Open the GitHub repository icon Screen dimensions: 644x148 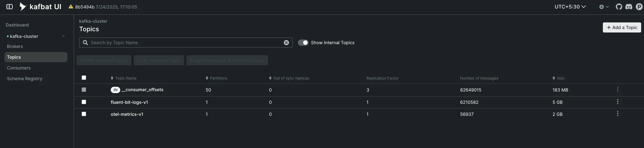click(x=619, y=7)
